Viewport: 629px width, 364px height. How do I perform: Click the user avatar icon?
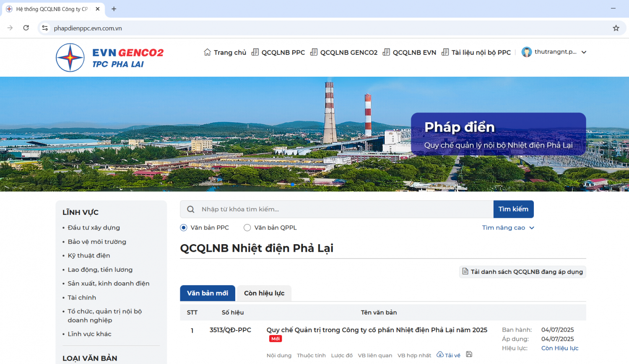527,52
